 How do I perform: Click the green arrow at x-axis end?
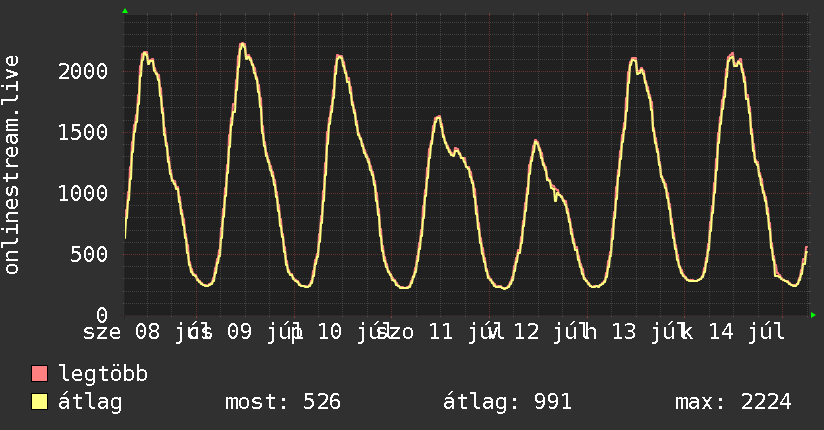[x=813, y=315]
